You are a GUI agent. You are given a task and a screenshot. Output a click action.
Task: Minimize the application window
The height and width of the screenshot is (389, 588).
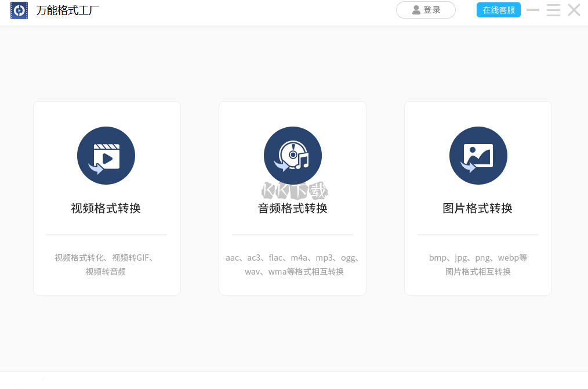tap(533, 10)
